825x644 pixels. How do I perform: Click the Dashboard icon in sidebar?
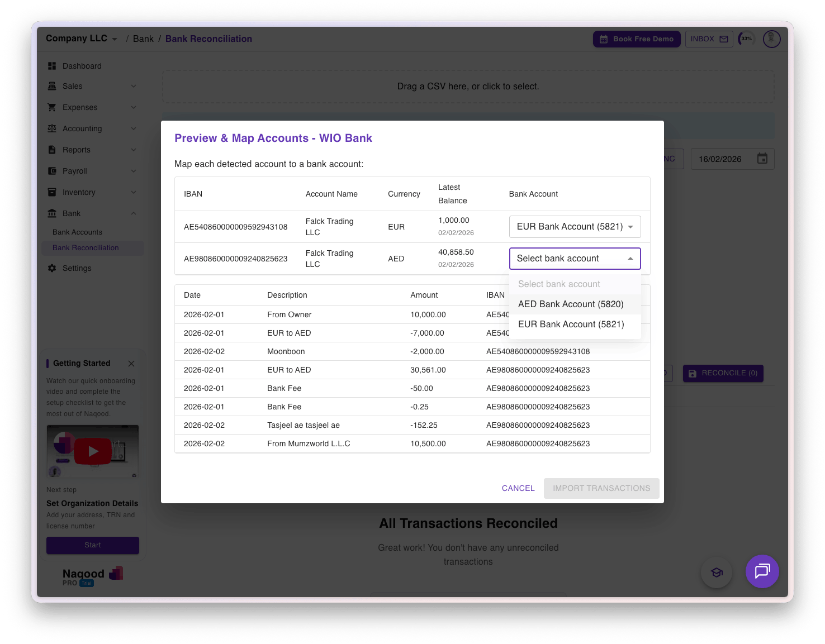pos(52,66)
